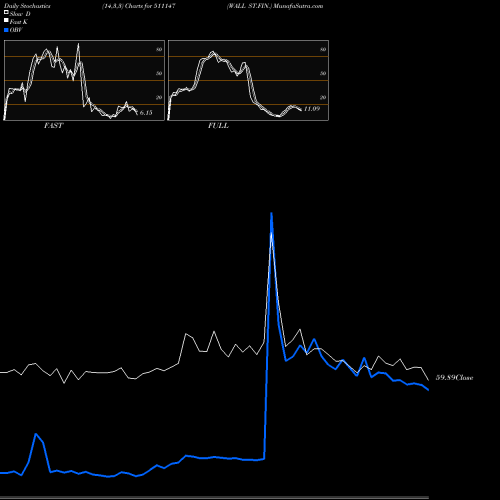500x500 pixels.
Task: Select the 'Daily Stochastics' title text
Action: [x=27, y=6]
